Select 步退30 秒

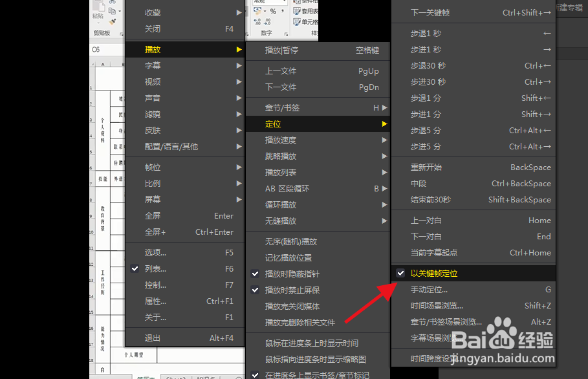click(x=474, y=65)
